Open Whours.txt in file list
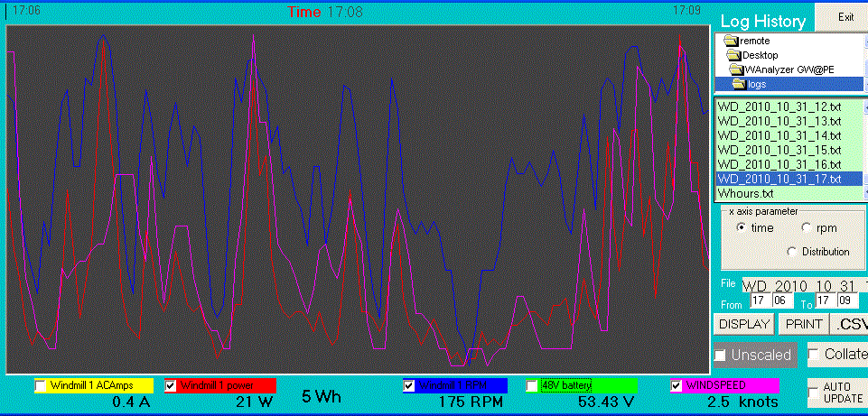The image size is (868, 416). pyautogui.click(x=746, y=193)
